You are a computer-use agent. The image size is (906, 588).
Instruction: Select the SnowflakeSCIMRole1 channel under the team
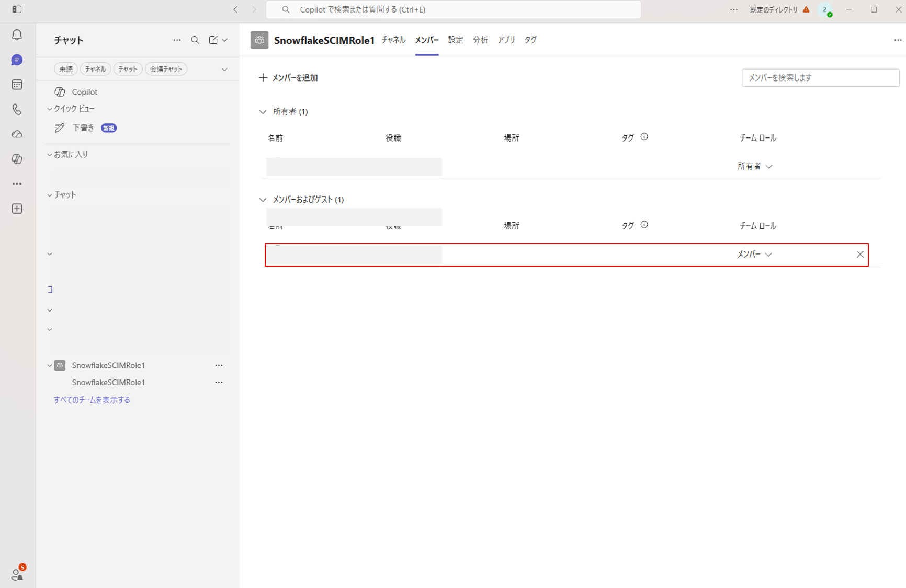point(108,382)
